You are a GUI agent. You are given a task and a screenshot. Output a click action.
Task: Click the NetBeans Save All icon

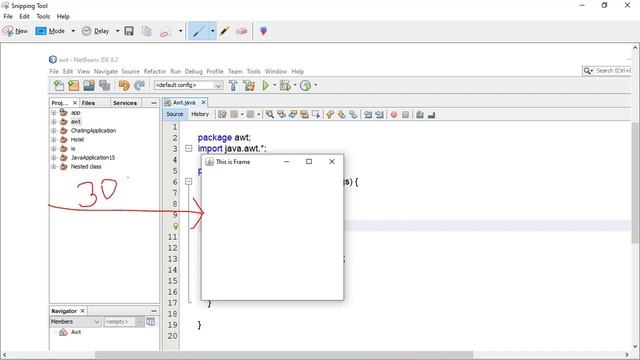104,85
